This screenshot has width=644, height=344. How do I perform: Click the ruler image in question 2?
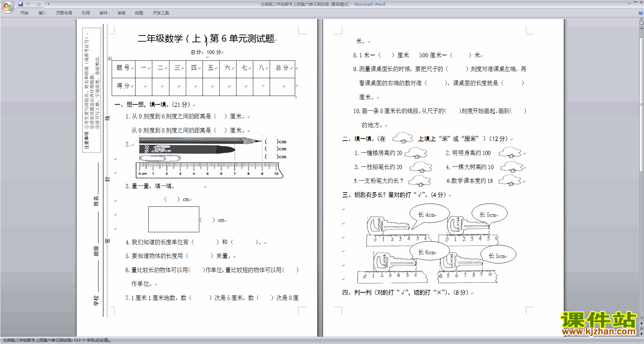(x=209, y=170)
